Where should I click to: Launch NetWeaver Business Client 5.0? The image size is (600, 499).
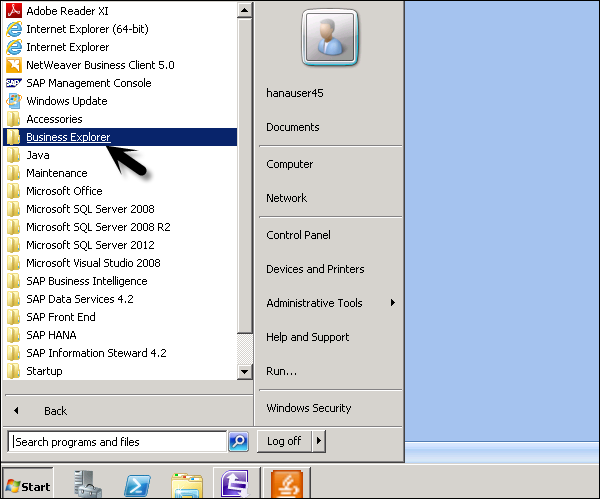[100, 65]
